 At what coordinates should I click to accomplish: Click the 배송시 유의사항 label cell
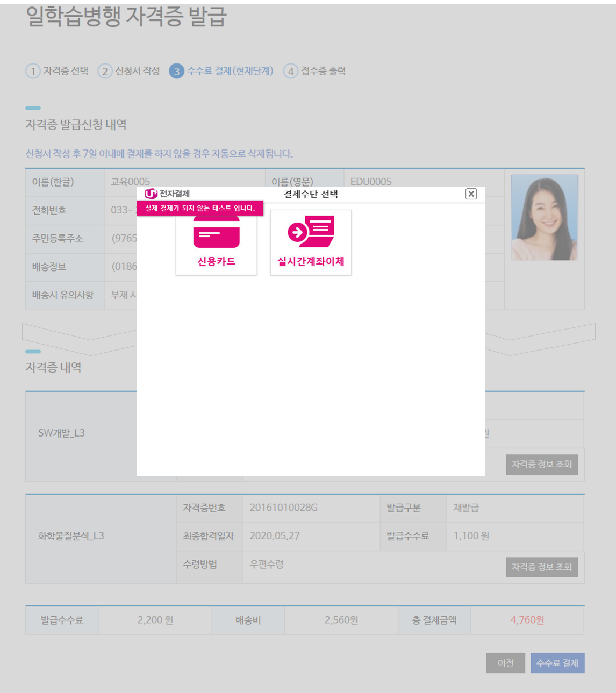tap(65, 295)
